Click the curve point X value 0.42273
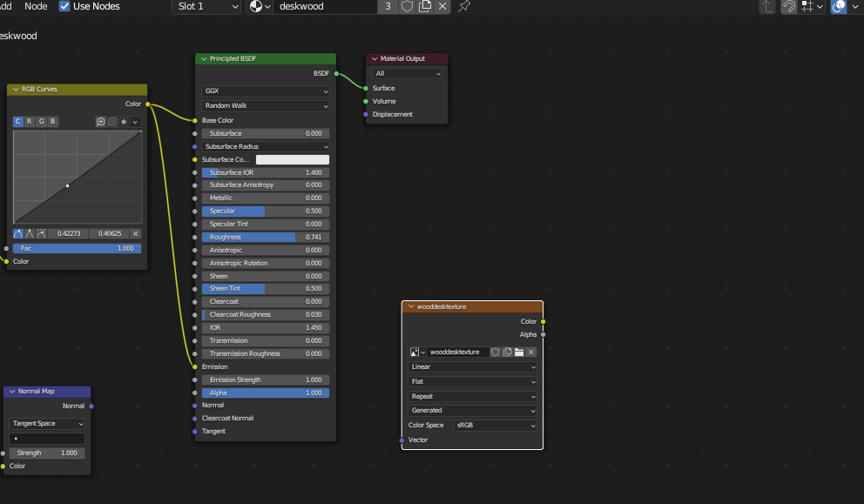This screenshot has height=504, width=864. pyautogui.click(x=69, y=233)
